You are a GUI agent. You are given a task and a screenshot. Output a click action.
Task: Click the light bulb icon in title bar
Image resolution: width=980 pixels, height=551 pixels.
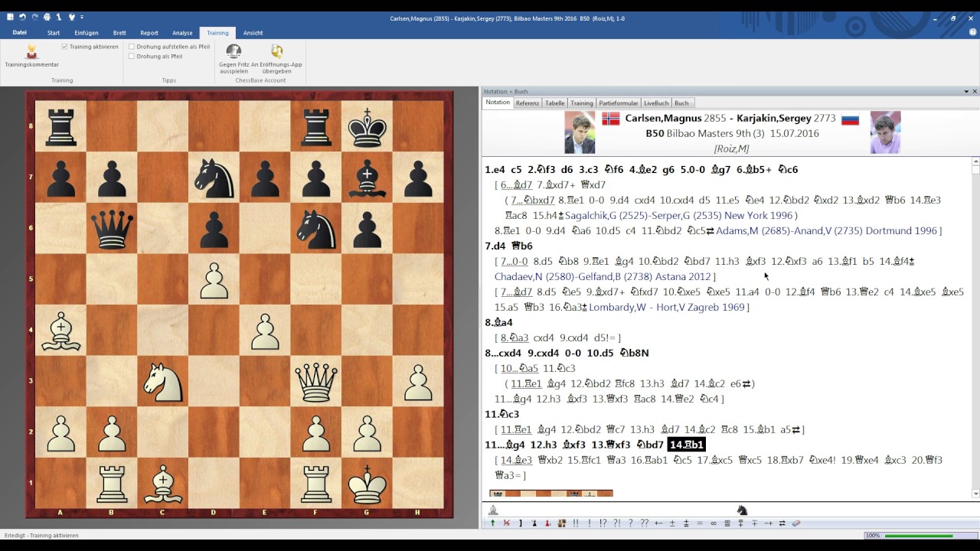(x=72, y=17)
